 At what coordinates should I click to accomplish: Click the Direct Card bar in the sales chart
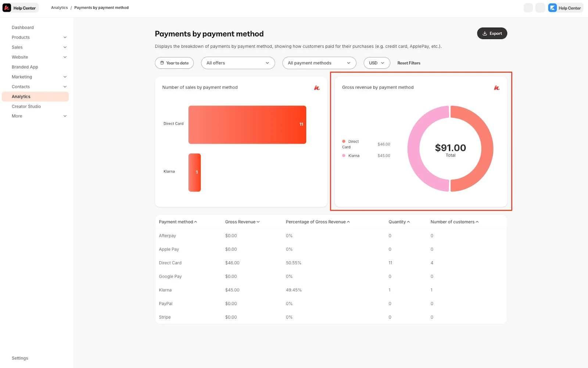pos(247,124)
